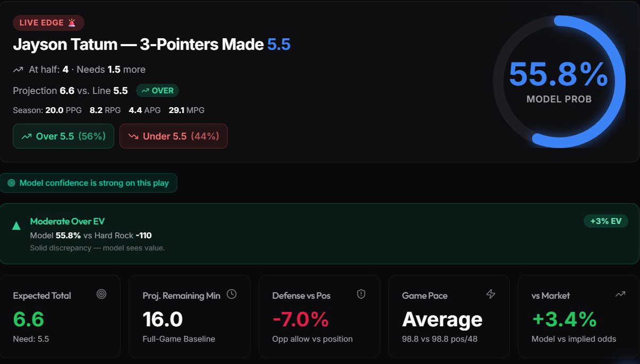Select the Over 5.5 (56%) option

pos(63,136)
